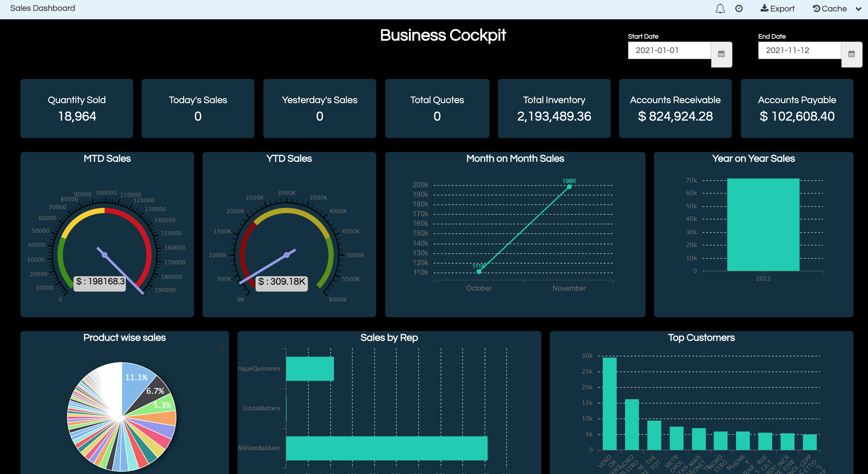The height and width of the screenshot is (474, 868).
Task: Select the Accounts Receivable card
Action: pyautogui.click(x=675, y=109)
